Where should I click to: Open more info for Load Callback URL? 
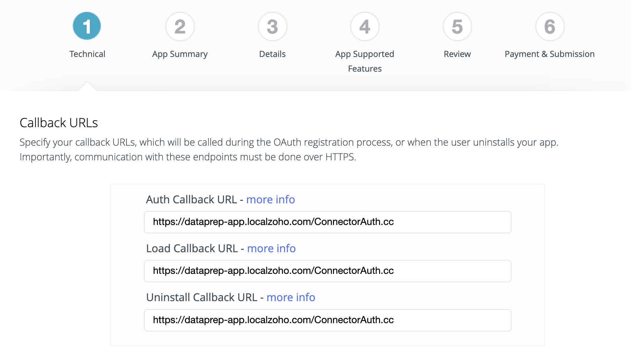tap(271, 248)
